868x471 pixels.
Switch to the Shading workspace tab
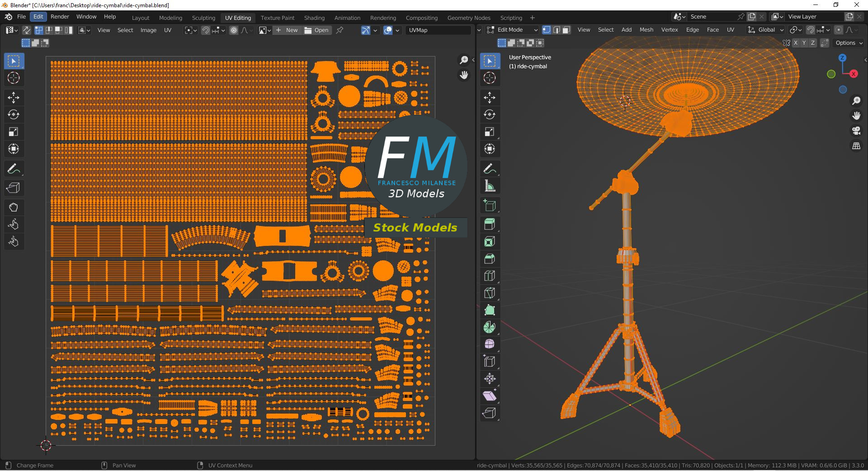click(x=314, y=18)
